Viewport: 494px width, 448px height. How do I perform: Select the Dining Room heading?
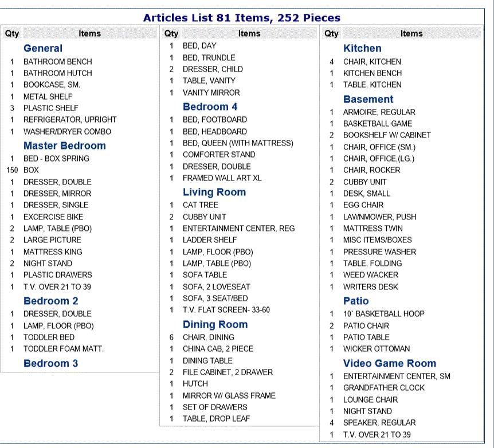pyautogui.click(x=215, y=324)
